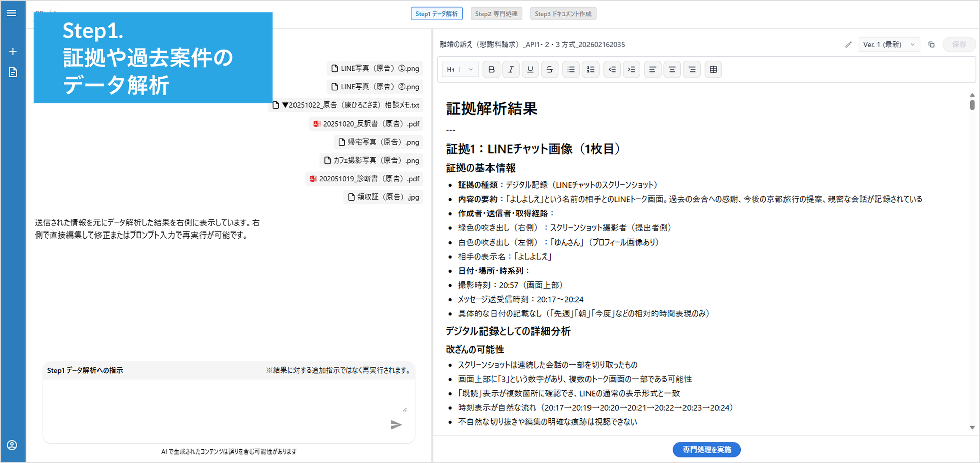The height and width of the screenshot is (463, 980).
Task: Switch to Step2 専門処理 tab
Action: click(496, 14)
